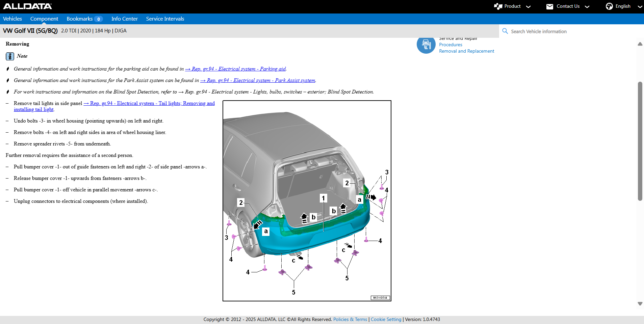
Task: Click the vertical scrollbar thumb
Action: [640, 141]
